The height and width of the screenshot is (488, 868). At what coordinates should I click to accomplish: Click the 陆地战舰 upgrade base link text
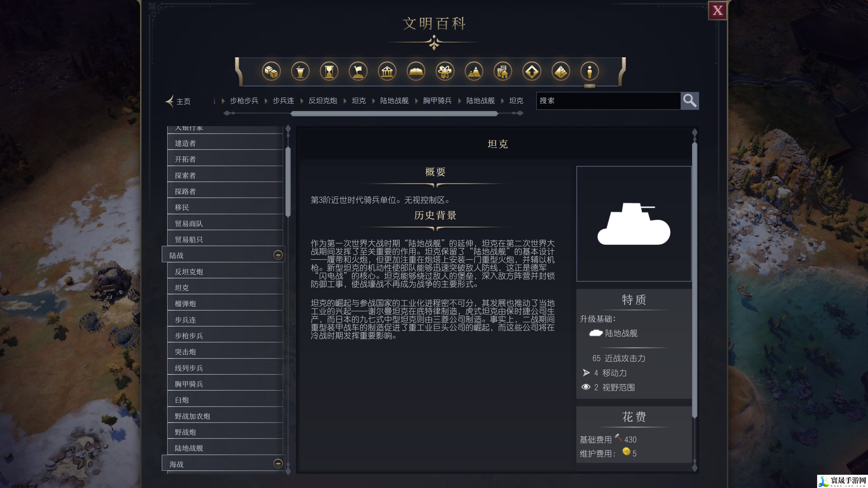(621, 333)
